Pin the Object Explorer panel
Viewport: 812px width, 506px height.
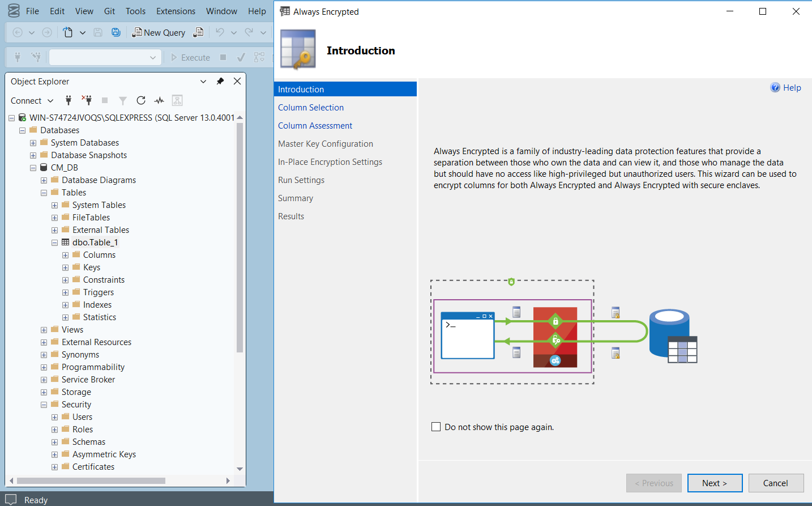click(x=220, y=81)
